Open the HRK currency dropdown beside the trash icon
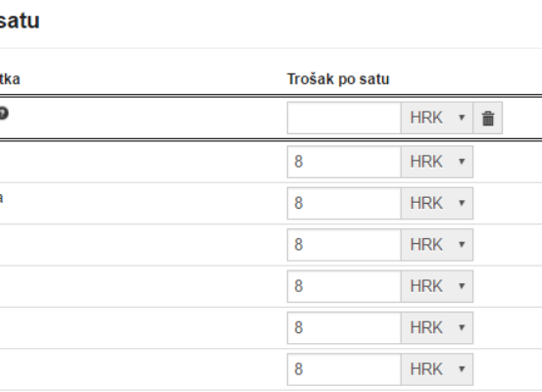Viewport: 542px width, 392px height. 437,118
